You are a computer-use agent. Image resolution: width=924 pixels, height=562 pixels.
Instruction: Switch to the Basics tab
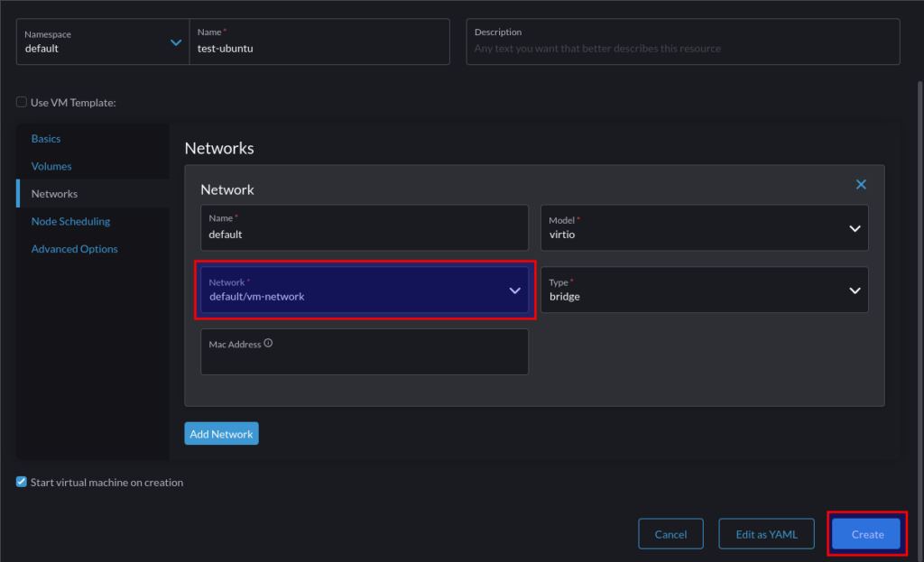click(x=46, y=138)
